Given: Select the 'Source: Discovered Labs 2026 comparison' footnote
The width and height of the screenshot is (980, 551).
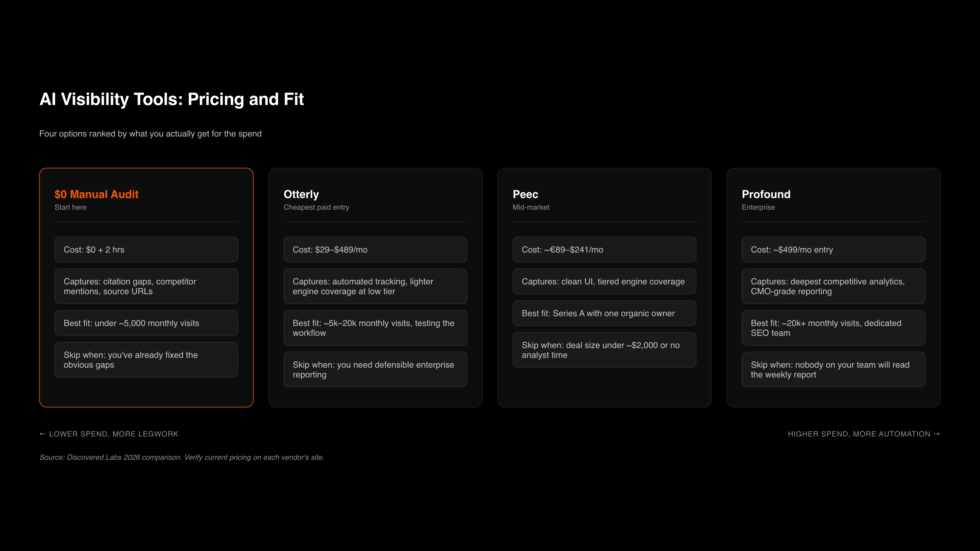Looking at the screenshot, I should coord(182,457).
